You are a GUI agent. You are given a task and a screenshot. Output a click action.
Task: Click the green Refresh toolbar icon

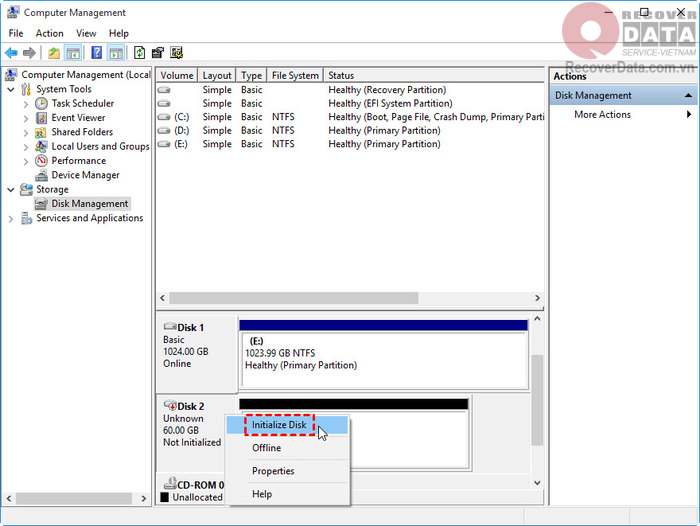139,53
